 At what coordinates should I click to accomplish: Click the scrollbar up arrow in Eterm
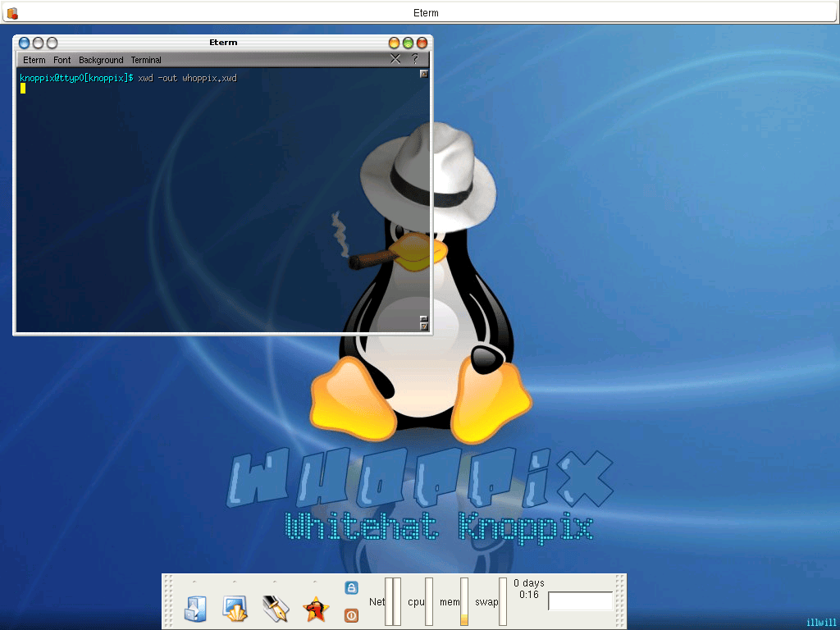pos(424,74)
